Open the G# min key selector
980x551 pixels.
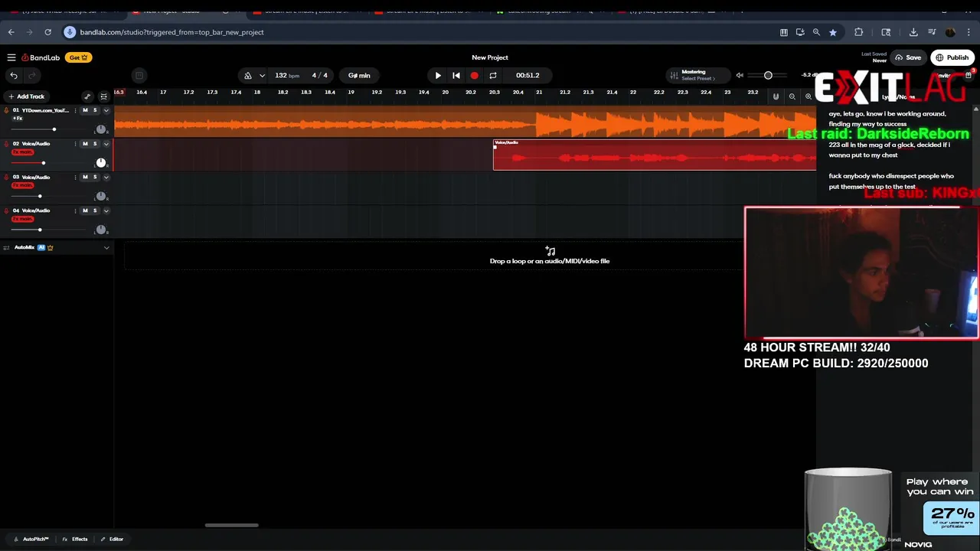(359, 76)
